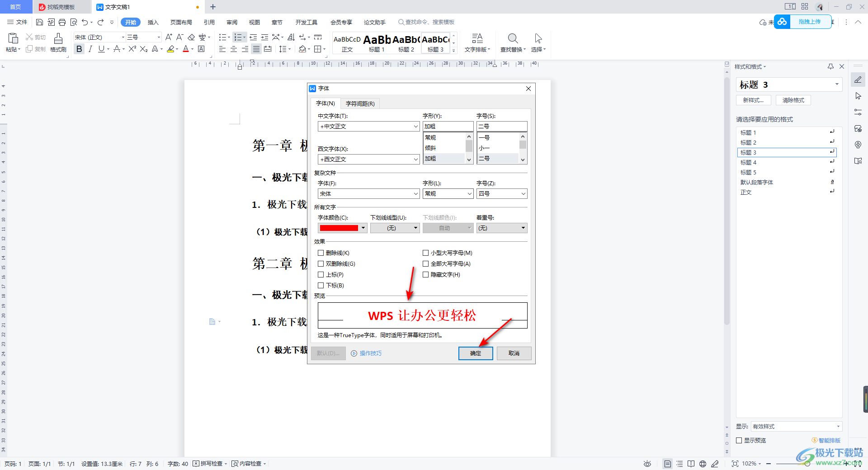The height and width of the screenshot is (470, 868).
Task: Redo the last action
Action: pos(100,22)
